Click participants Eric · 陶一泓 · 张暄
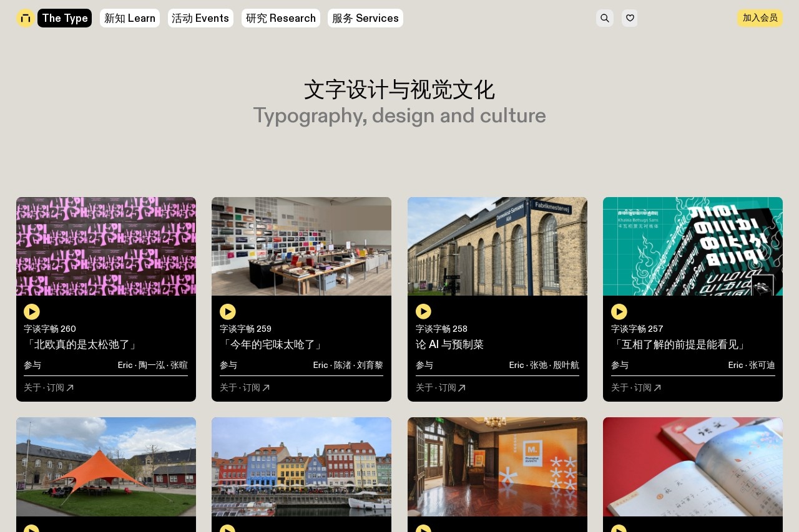Viewport: 799px width, 532px height. coord(153,365)
